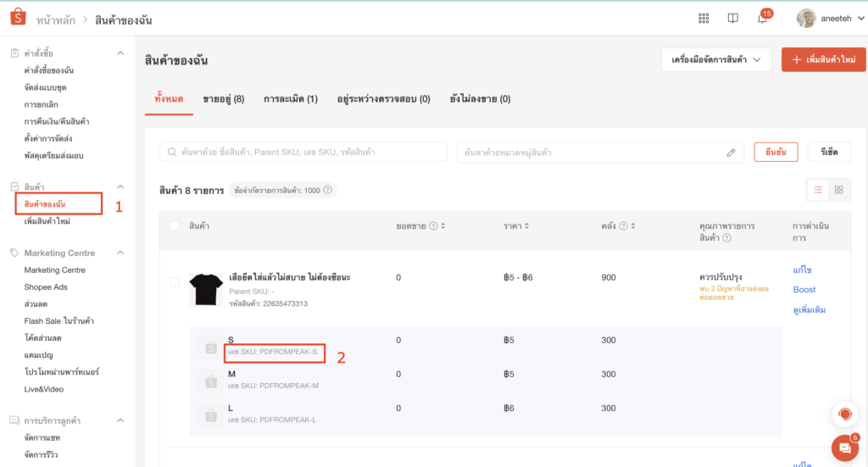Click the black t-shirt product thumbnail
This screenshot has height=467, width=868.
(x=206, y=289)
